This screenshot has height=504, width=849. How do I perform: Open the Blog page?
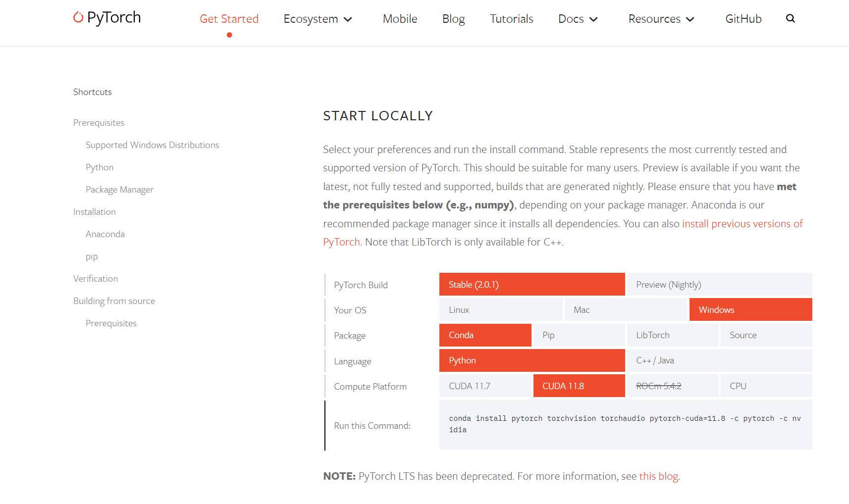(x=453, y=19)
